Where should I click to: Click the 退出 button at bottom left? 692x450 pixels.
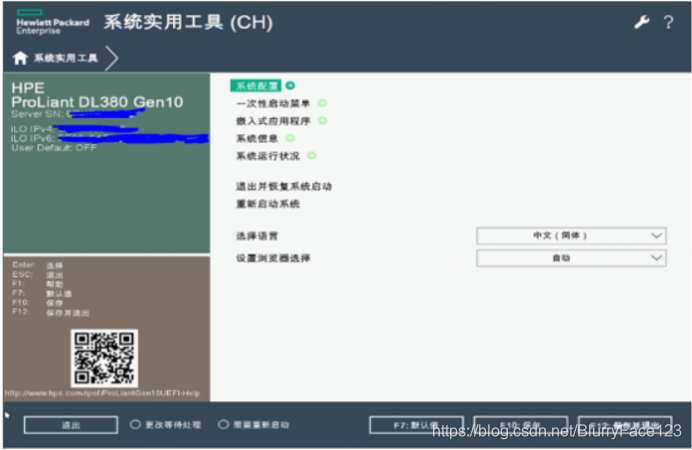[71, 425]
